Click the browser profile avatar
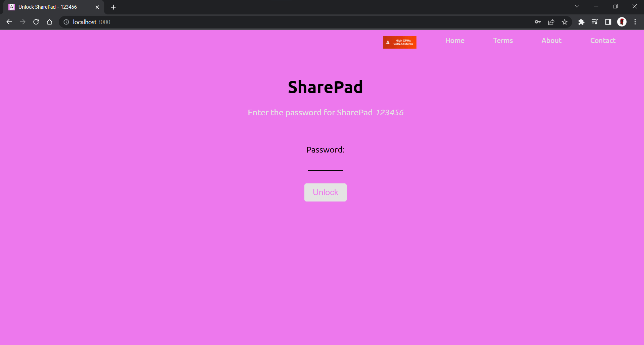The image size is (644, 345). pos(622,22)
